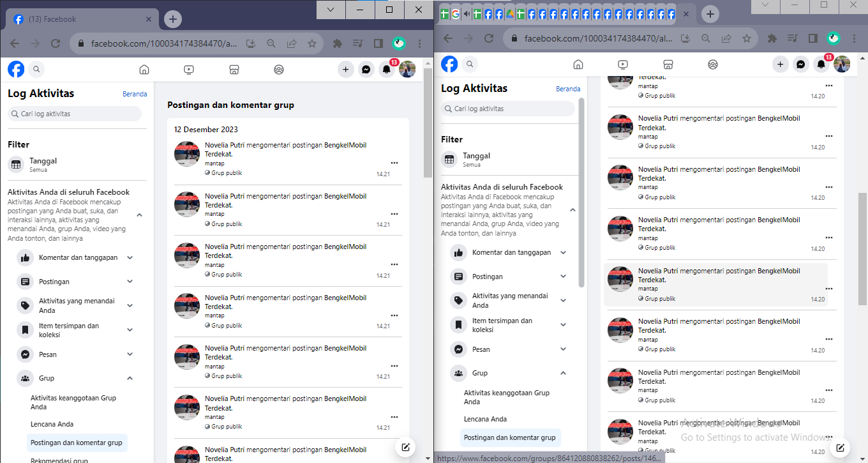Image resolution: width=868 pixels, height=463 pixels.
Task: Click Cari log aktivitas field in left window
Action: coord(75,114)
